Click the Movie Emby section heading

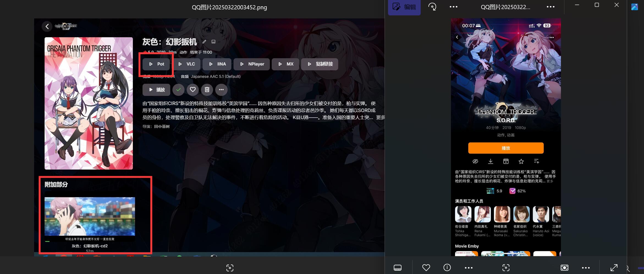(x=467, y=246)
